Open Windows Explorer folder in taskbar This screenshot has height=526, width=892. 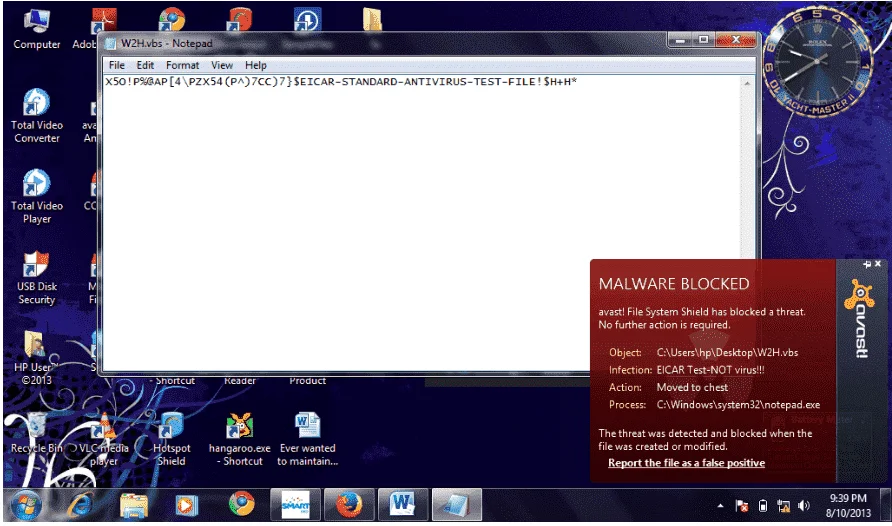click(x=134, y=505)
